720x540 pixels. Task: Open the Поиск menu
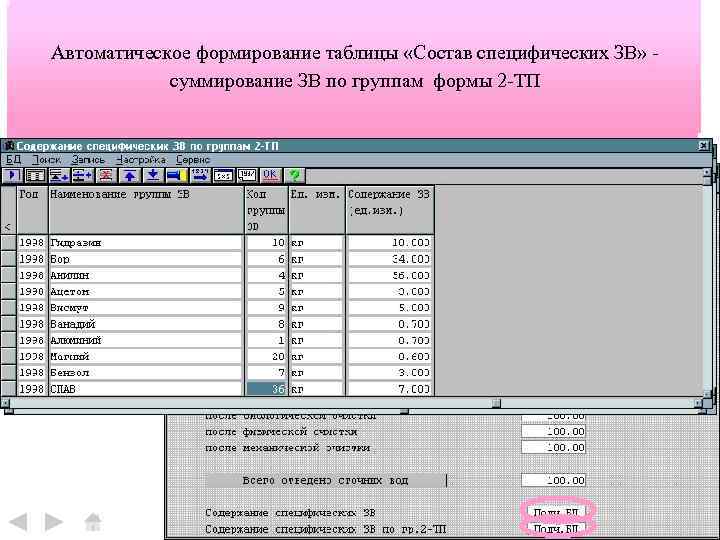[46, 160]
